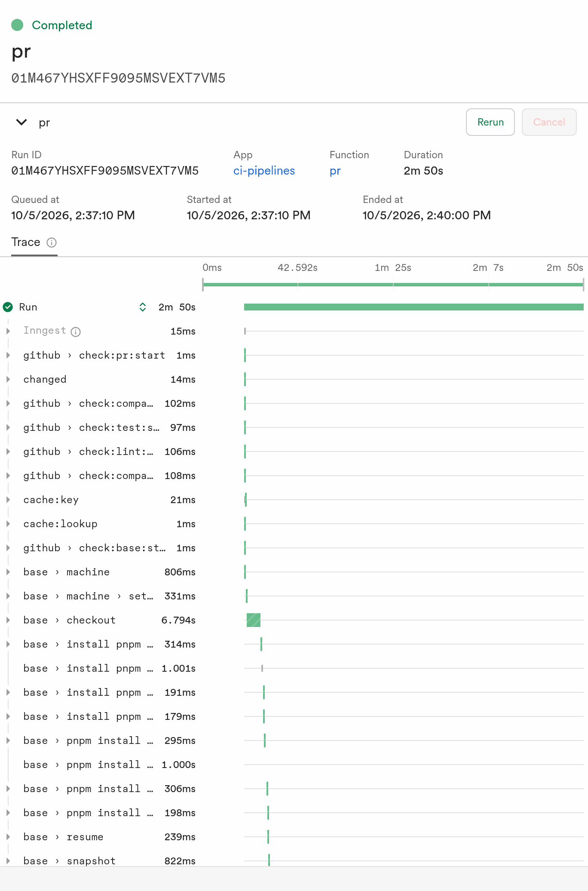Expand the cache:key step row
The height and width of the screenshot is (891, 588).
coord(8,500)
